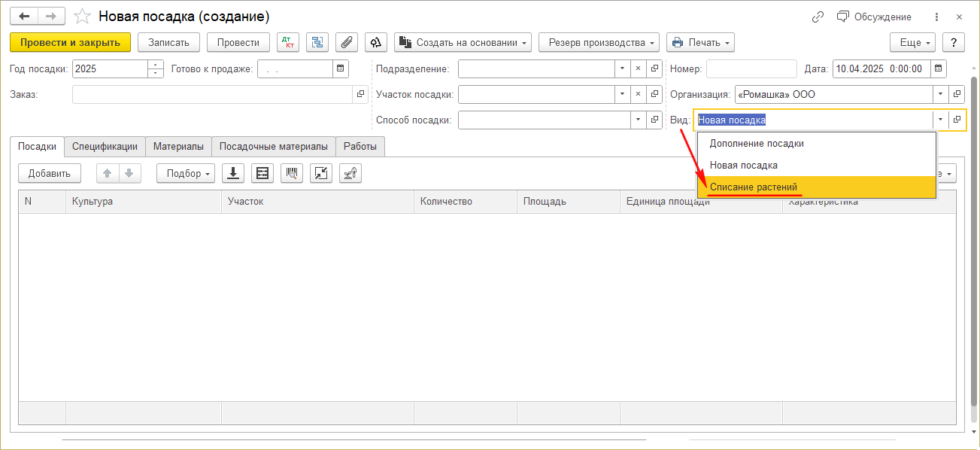Viewport: 980px width, 450px height.
Task: Add form to favorites with star icon
Action: [x=84, y=16]
